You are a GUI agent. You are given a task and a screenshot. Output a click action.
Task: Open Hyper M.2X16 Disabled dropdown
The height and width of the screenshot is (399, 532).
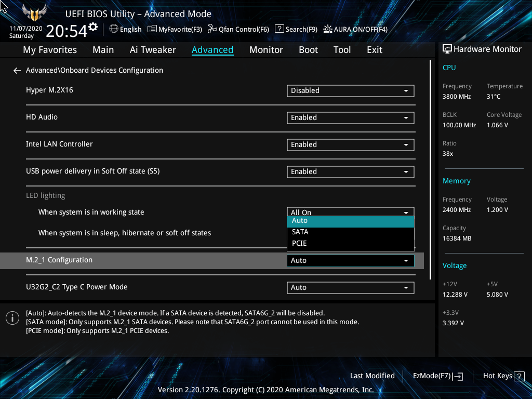[351, 91]
